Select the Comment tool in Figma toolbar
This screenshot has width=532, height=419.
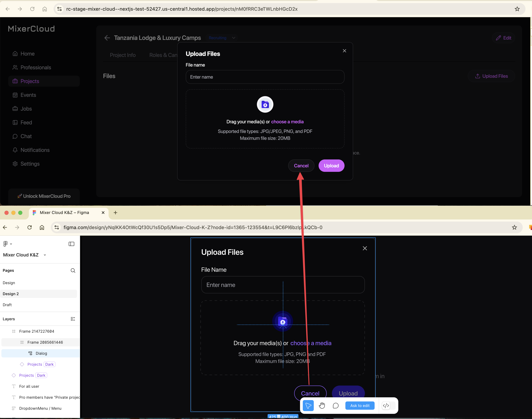tap(335, 406)
